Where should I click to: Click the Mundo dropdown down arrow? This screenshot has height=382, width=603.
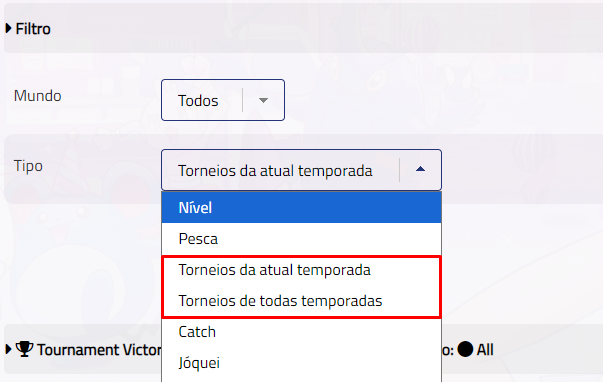pos(263,100)
